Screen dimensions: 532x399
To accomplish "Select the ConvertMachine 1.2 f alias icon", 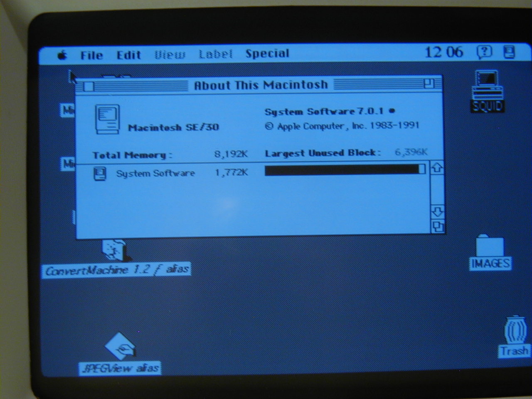I will click(114, 250).
